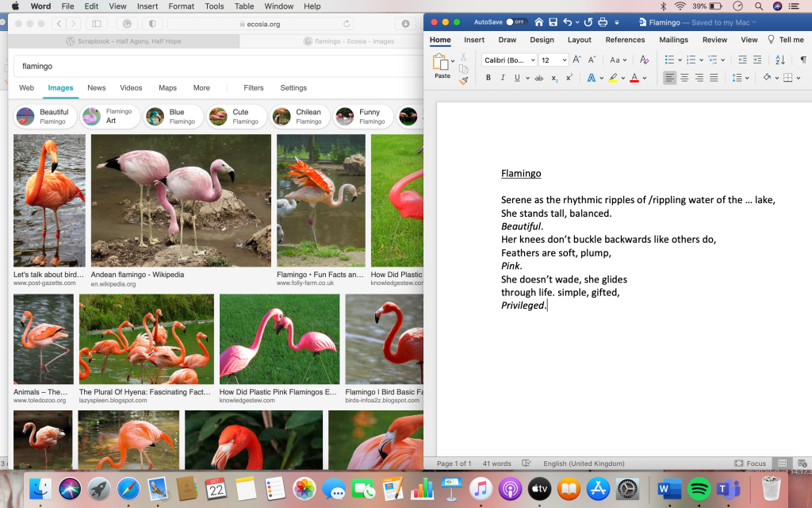Toggle the AutoSave switch in Word
This screenshot has width=812, height=508.
point(516,22)
